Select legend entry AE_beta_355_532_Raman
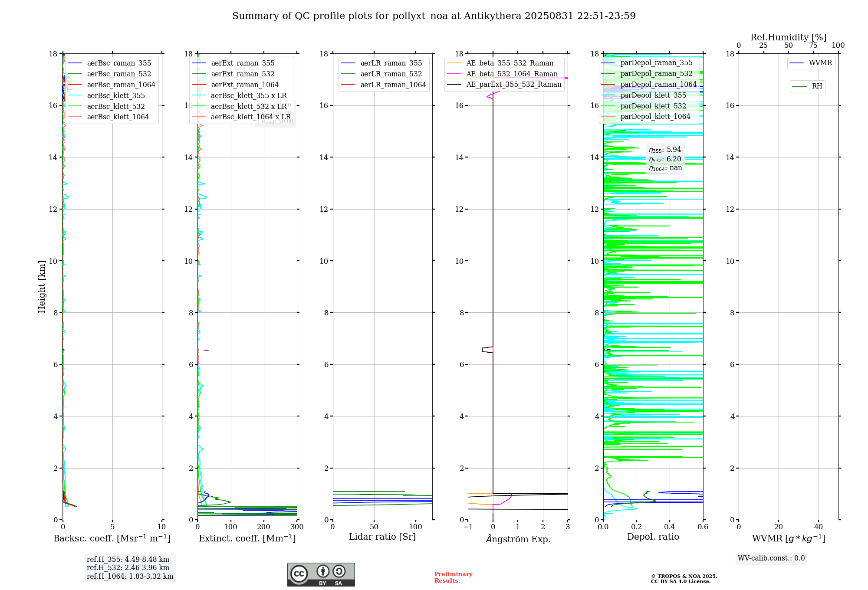The image size is (868, 590). [500, 63]
